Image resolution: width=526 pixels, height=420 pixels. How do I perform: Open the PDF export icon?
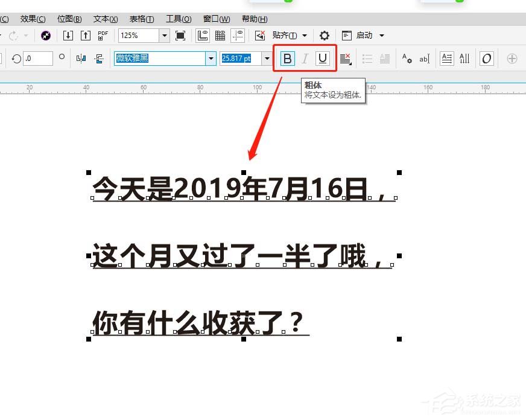103,35
